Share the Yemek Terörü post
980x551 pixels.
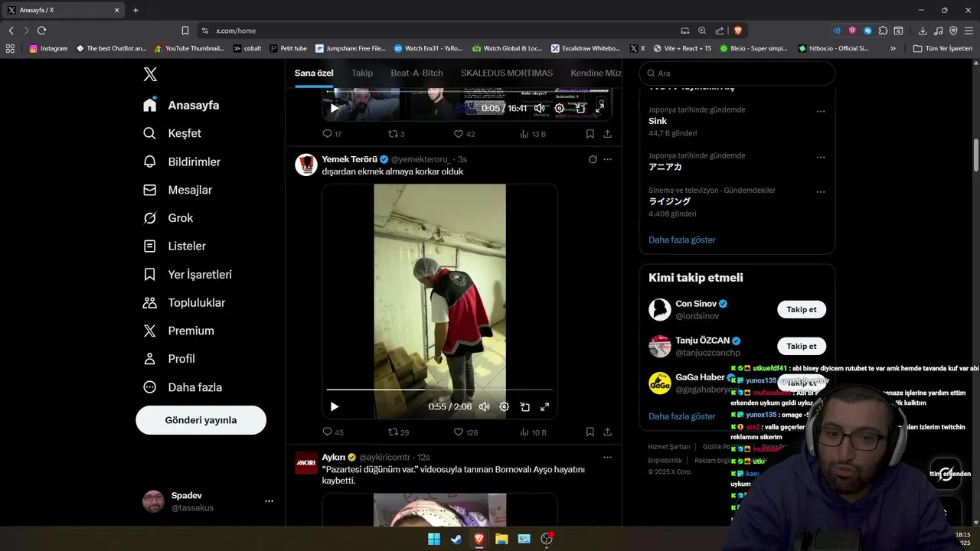point(607,432)
